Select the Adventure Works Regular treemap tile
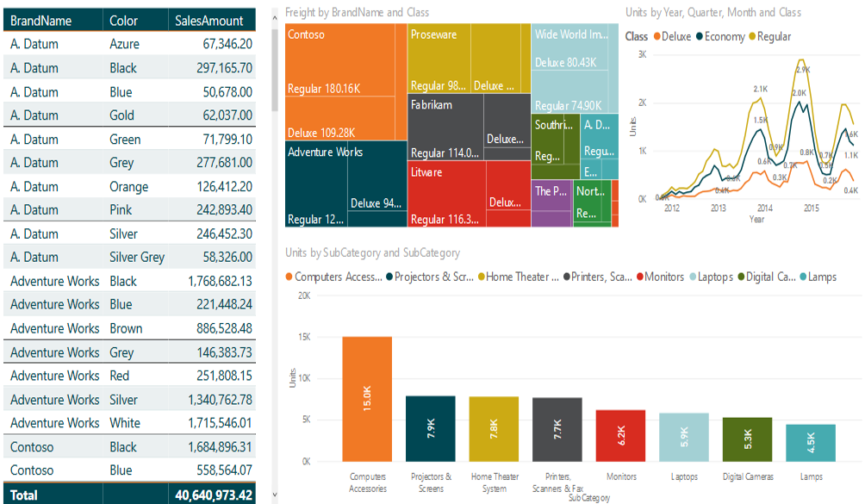865x504 pixels. tap(316, 184)
